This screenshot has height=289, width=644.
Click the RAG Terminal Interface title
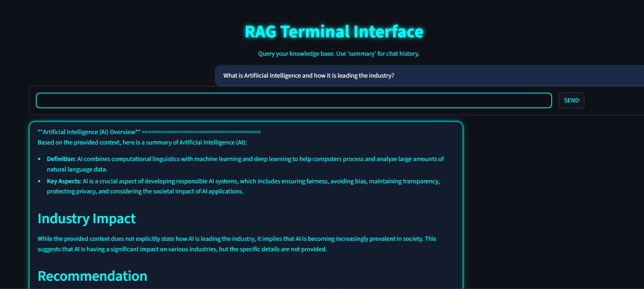pyautogui.click(x=334, y=32)
